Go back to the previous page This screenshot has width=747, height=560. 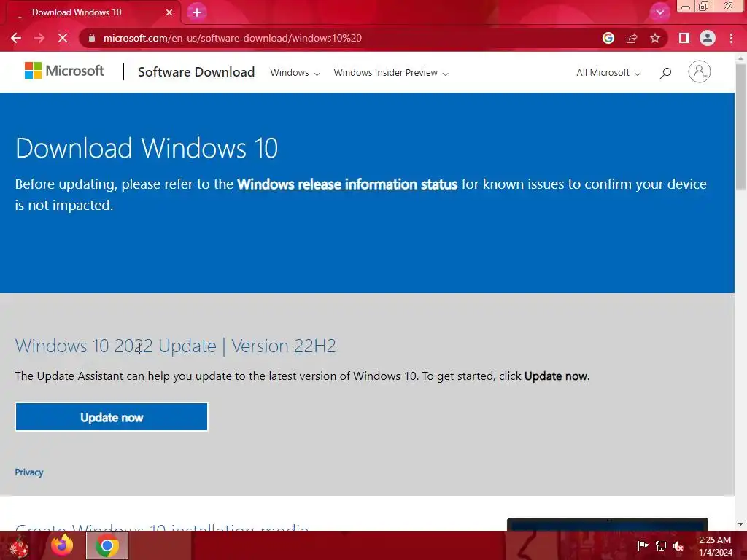(16, 38)
